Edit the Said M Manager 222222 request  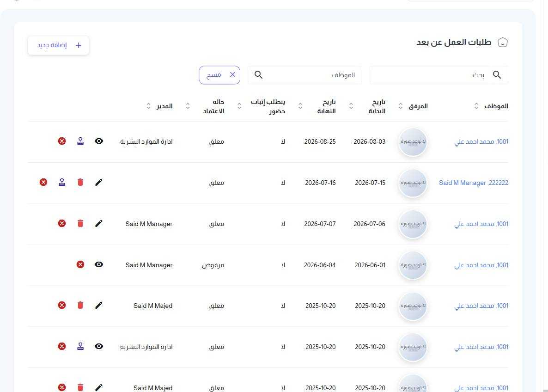[99, 182]
